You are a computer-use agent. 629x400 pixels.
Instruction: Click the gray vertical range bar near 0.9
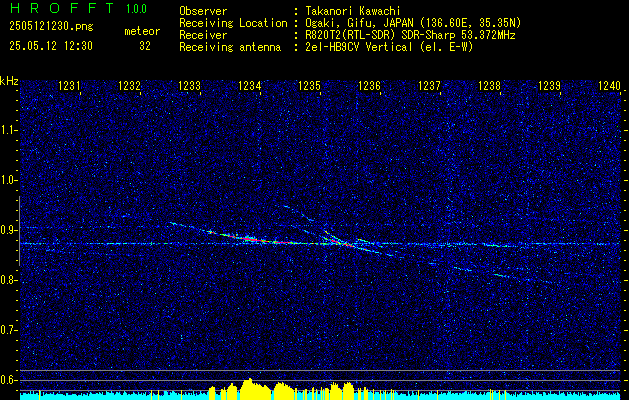(x=19, y=231)
